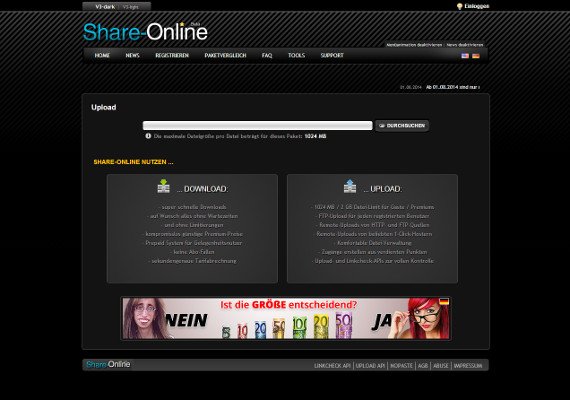The height and width of the screenshot is (400, 570).
Task: Click the upload file path field
Action: click(258, 125)
